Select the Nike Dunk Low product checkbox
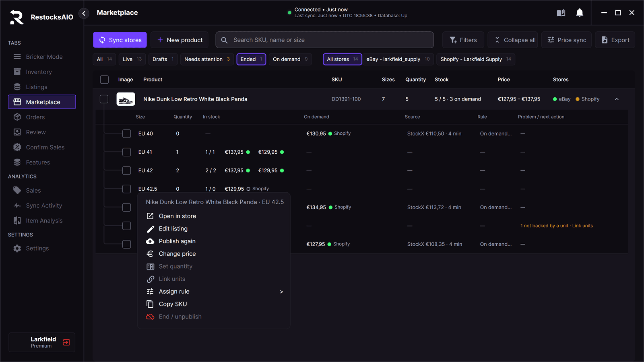This screenshot has width=644, height=362. pos(104,99)
